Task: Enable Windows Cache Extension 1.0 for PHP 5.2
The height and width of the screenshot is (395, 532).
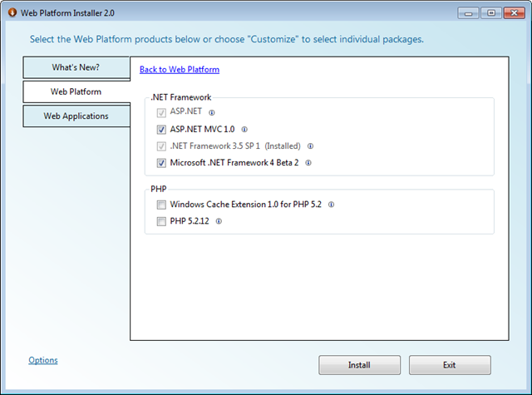Action: pos(161,205)
